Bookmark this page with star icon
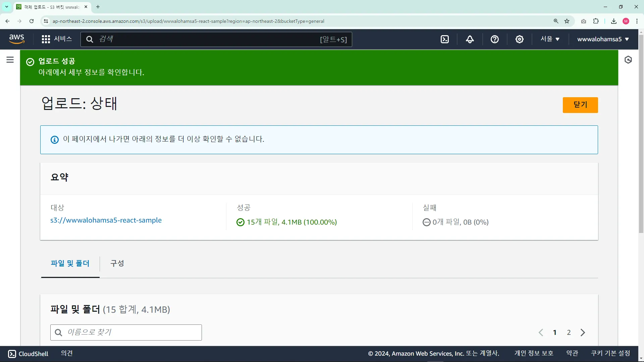This screenshot has height=362, width=644. click(567, 21)
